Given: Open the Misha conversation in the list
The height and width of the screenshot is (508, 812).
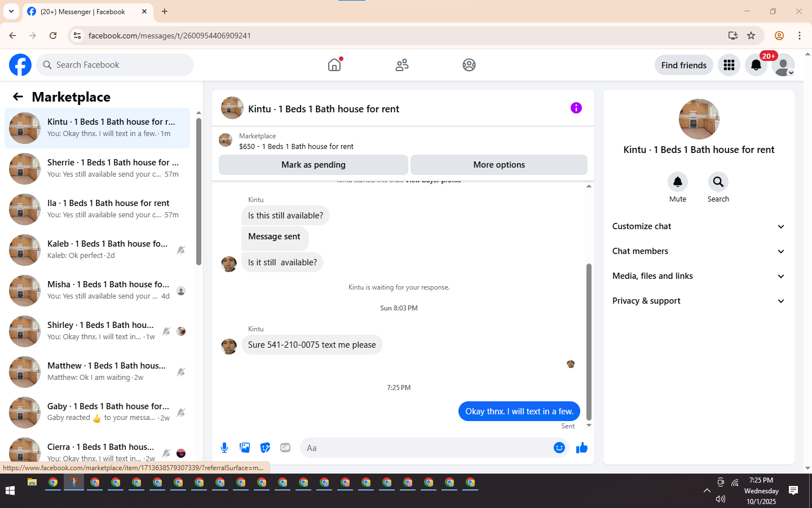Looking at the screenshot, I should coord(97,291).
